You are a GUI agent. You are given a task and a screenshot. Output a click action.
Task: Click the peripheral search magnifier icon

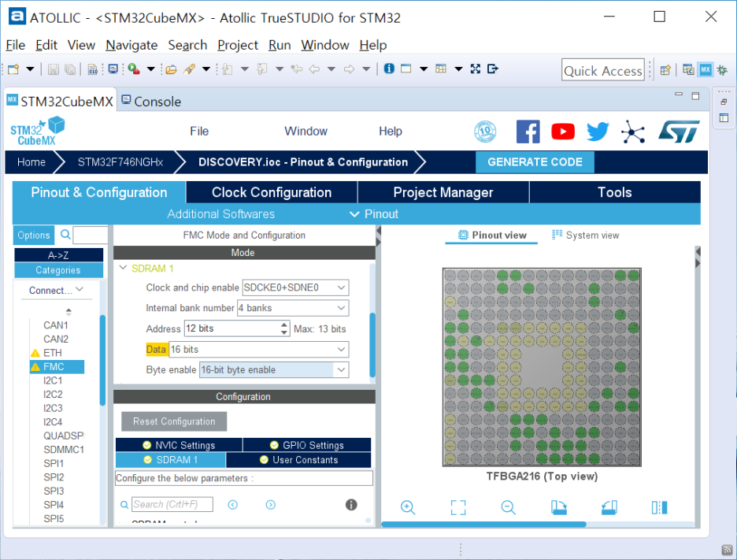pyautogui.click(x=66, y=234)
